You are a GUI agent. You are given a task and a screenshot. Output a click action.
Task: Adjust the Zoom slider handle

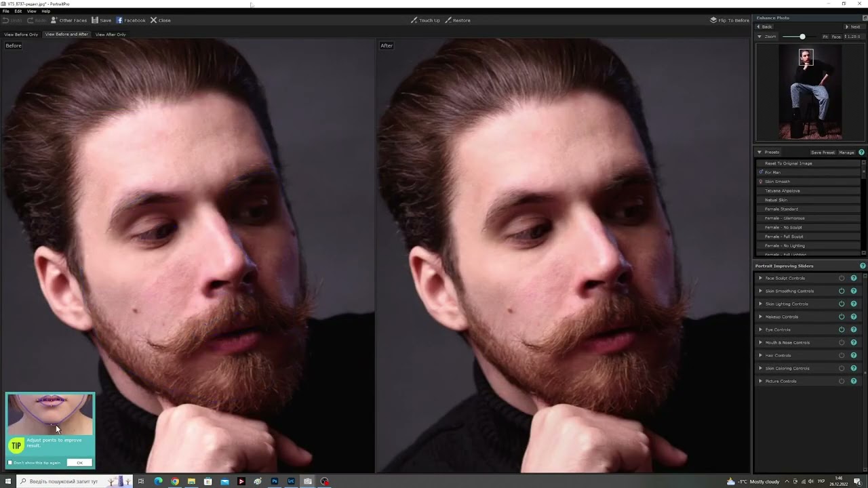point(802,37)
